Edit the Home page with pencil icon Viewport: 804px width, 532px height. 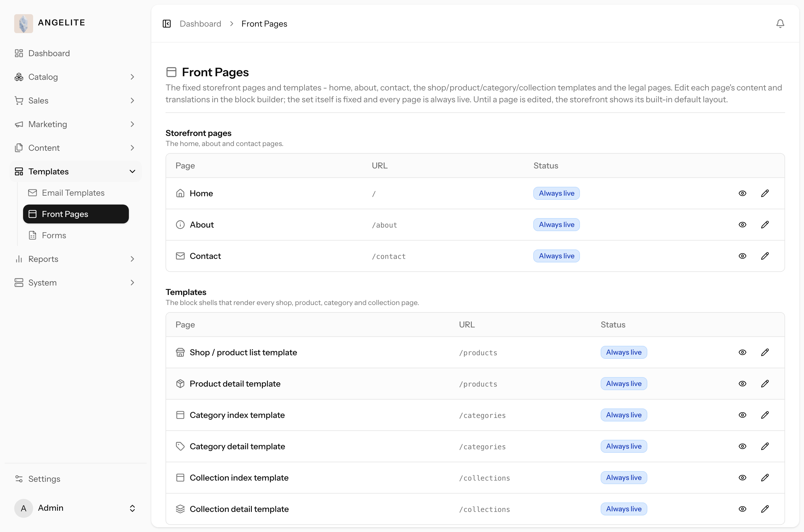coord(765,193)
